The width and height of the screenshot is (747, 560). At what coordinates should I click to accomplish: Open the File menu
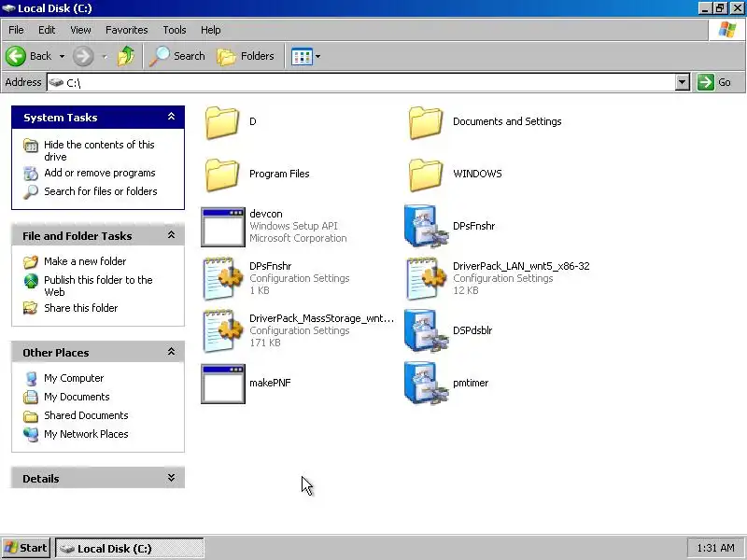click(16, 30)
